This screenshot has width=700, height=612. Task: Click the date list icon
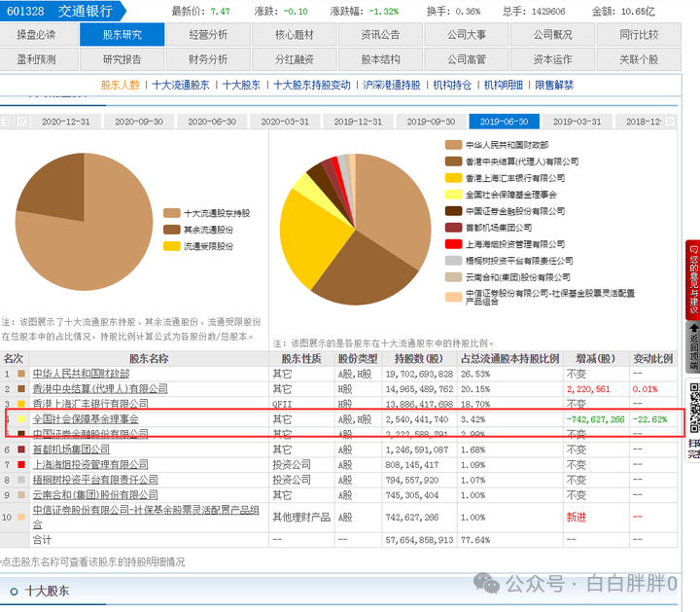[x=6, y=122]
